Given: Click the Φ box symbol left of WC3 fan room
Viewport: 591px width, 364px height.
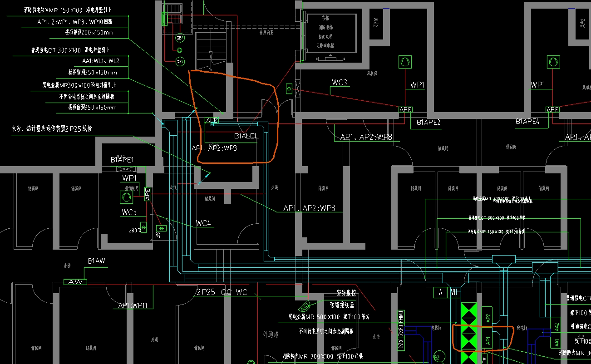Looking at the screenshot, I should 289,89.
